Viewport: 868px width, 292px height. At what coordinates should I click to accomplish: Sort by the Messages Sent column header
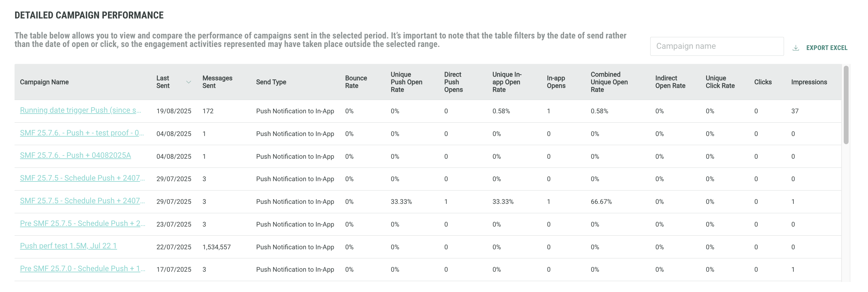(217, 82)
